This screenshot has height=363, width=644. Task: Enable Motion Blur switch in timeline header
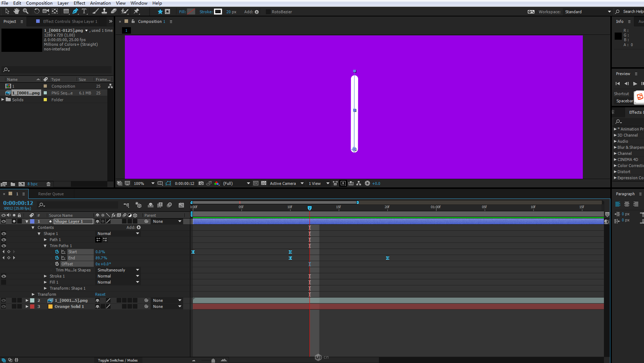[169, 205]
